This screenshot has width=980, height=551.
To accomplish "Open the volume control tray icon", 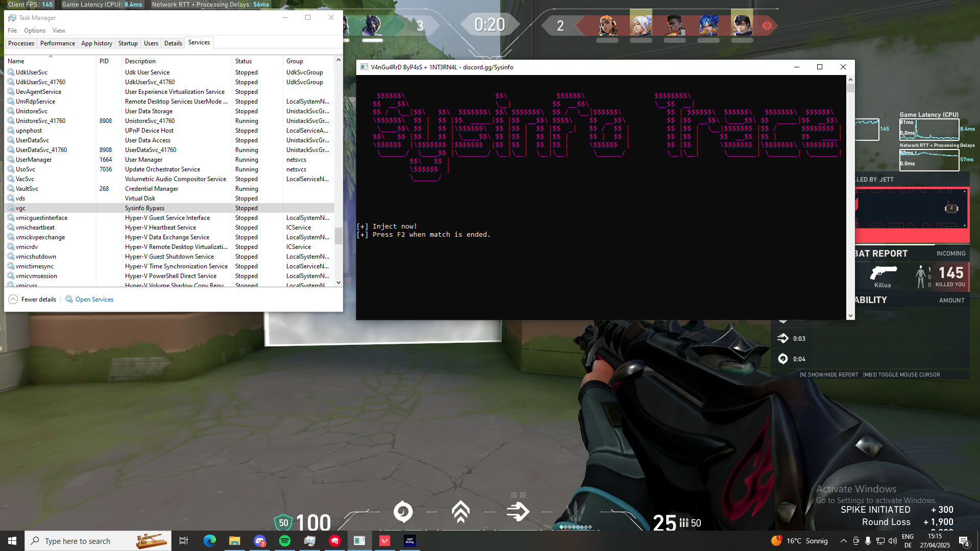I will click(893, 541).
